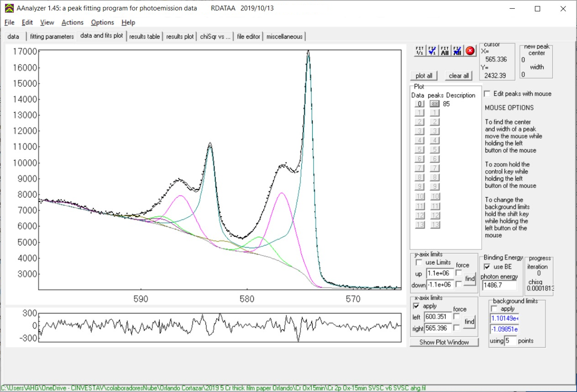Toggle Data 0 plot button

[x=420, y=104]
